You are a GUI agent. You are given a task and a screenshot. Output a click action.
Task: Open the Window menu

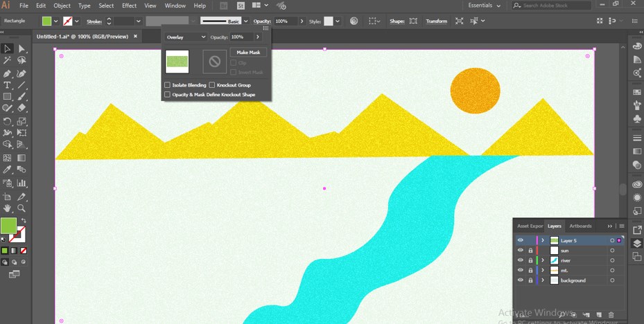point(175,6)
